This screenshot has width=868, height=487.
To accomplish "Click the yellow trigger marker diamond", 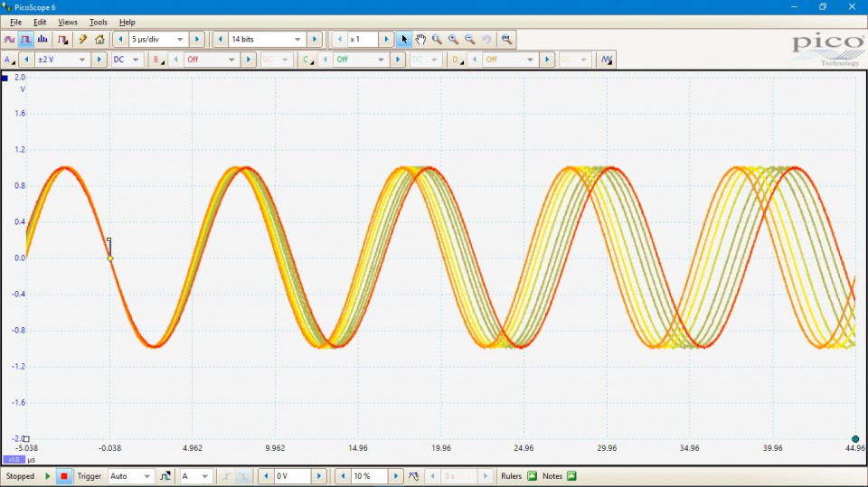I will pos(110,258).
